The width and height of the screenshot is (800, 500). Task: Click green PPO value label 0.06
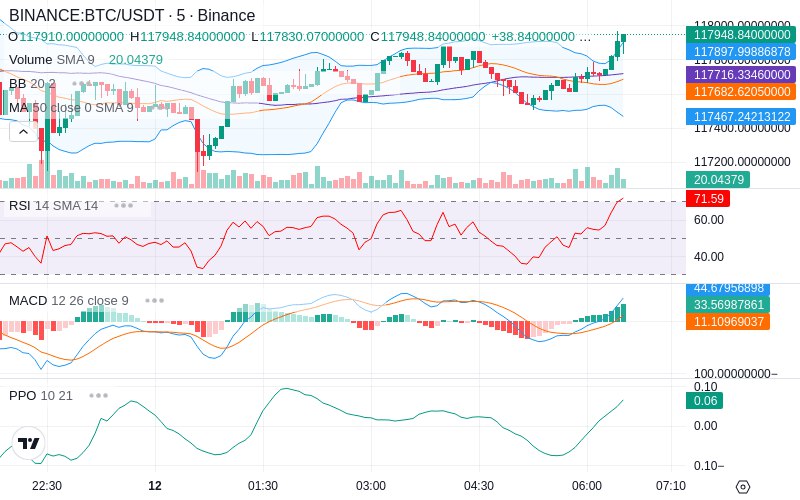pyautogui.click(x=705, y=401)
